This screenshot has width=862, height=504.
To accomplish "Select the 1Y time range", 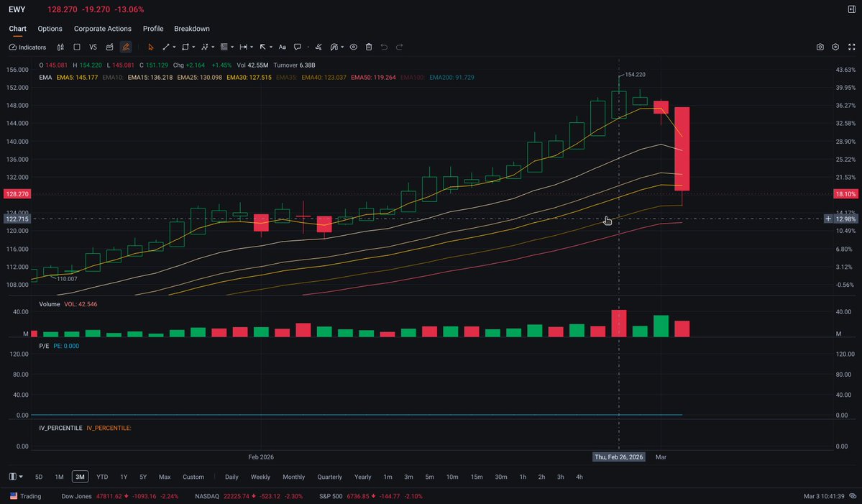I will (x=124, y=477).
